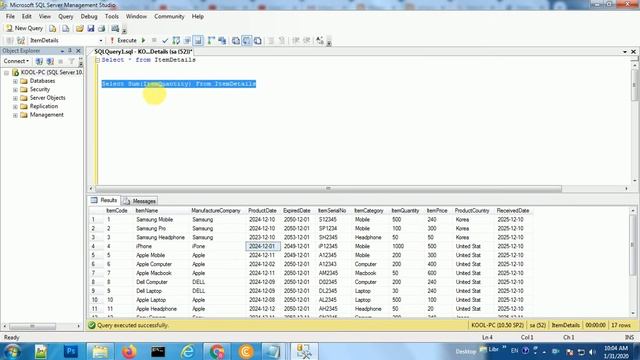Switch to the Messages tab
The width and height of the screenshot is (640, 360).
tap(140, 201)
